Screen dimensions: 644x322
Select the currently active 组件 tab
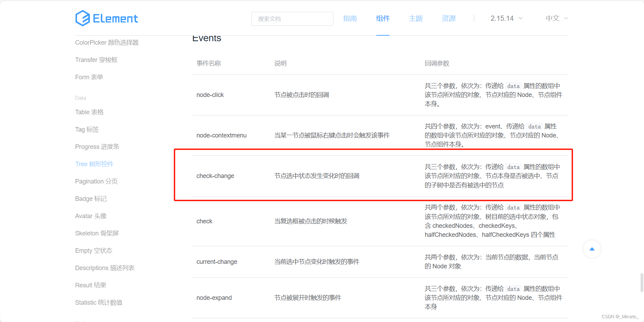[x=383, y=18]
